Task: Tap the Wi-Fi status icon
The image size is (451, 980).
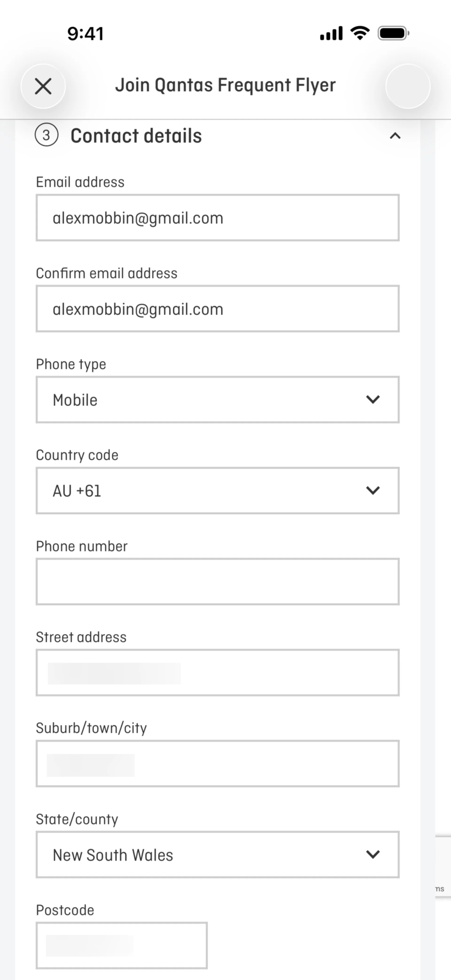Action: point(360,33)
